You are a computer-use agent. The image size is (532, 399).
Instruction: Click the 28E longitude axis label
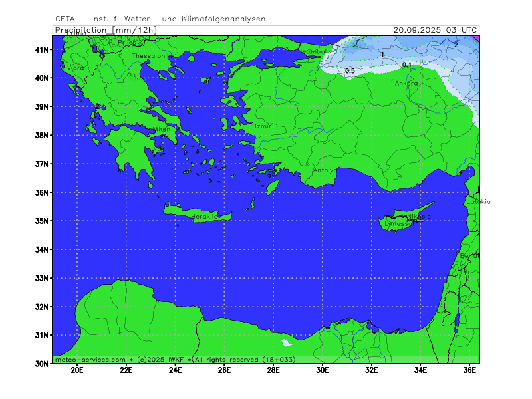[273, 370]
